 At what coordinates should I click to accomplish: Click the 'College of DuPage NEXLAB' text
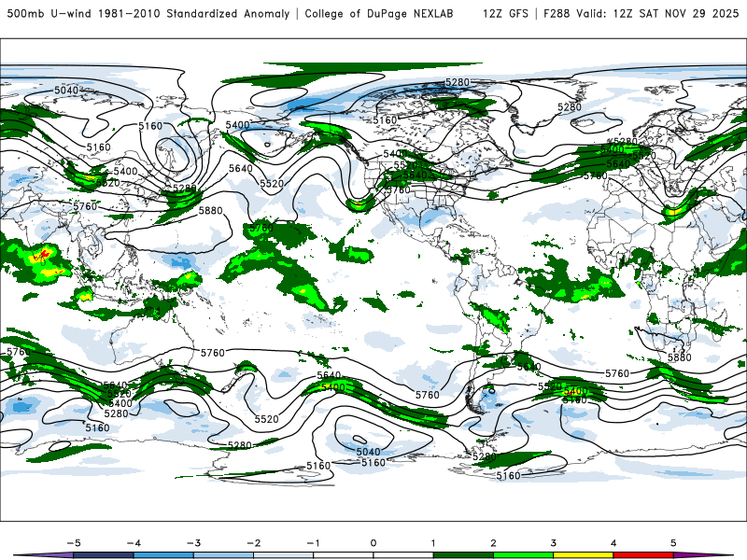[x=379, y=13]
